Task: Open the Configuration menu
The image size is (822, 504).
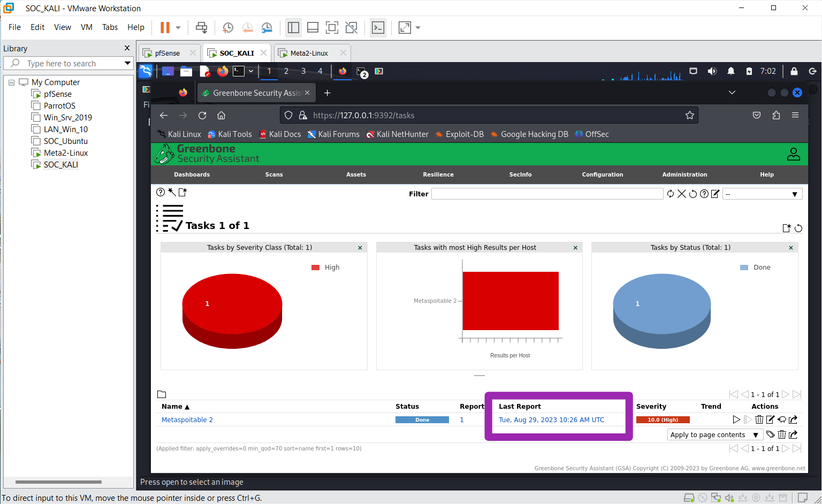Action: (603, 174)
